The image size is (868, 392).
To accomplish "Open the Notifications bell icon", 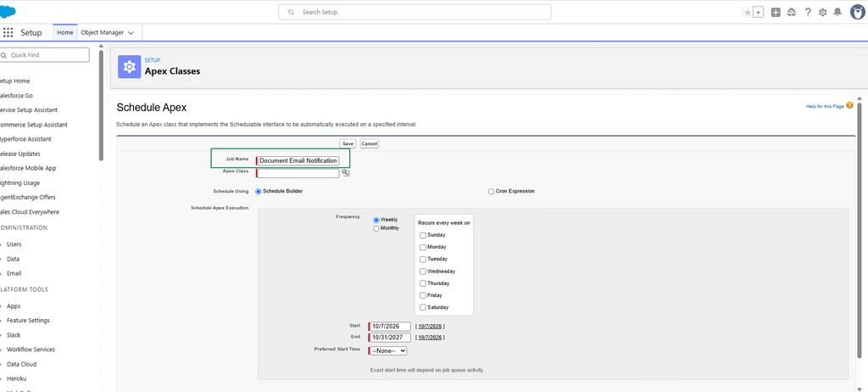I will click(x=838, y=12).
